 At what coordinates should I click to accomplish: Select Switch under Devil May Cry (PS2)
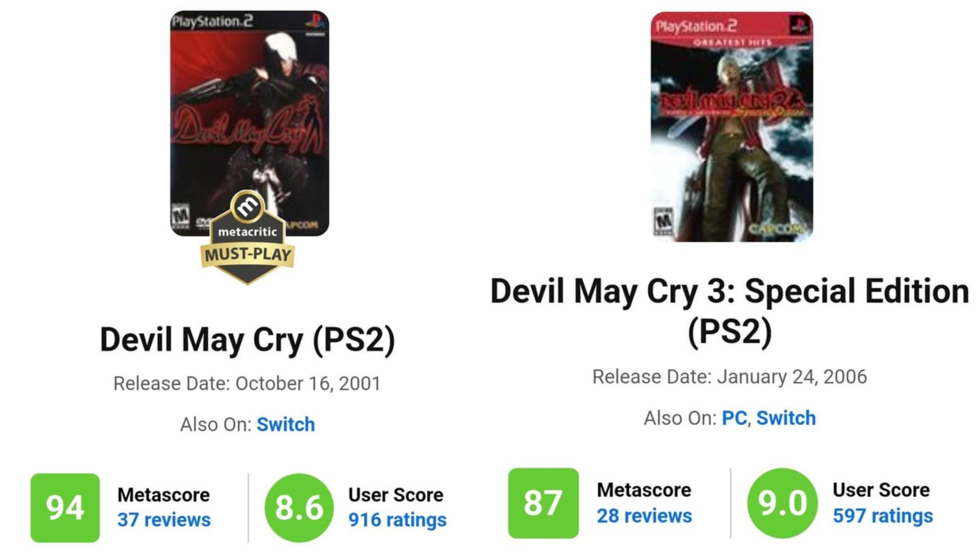[286, 424]
